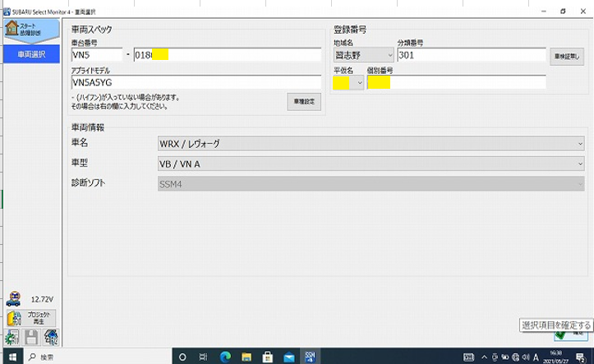
Task: Click the SSM4 app taskbar icon
Action: coord(311,357)
